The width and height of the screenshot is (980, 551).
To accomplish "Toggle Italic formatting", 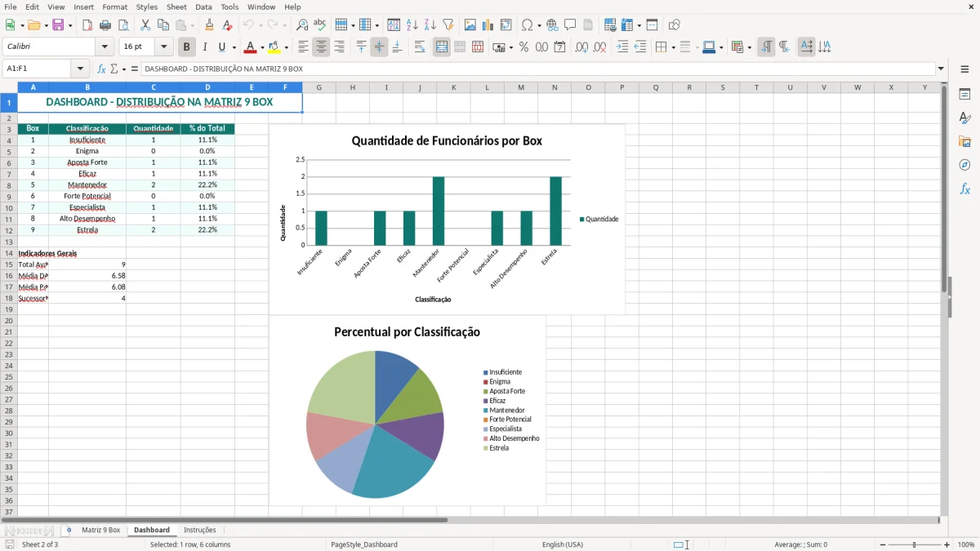I will 204,47.
